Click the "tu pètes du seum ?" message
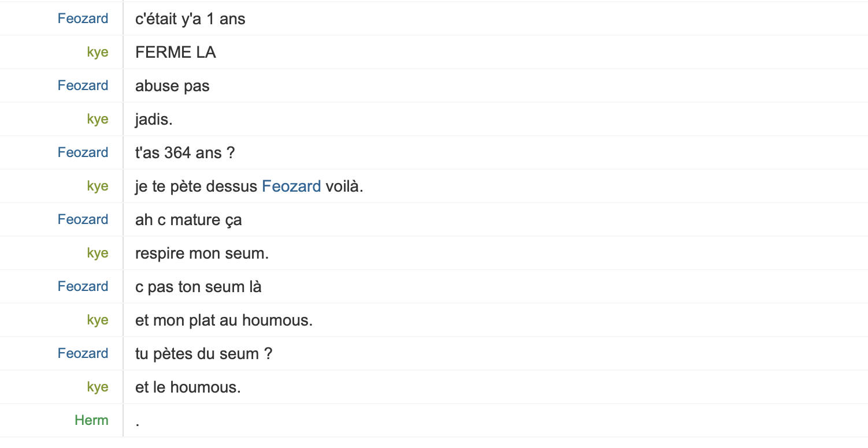The width and height of the screenshot is (868, 448). [x=203, y=353]
